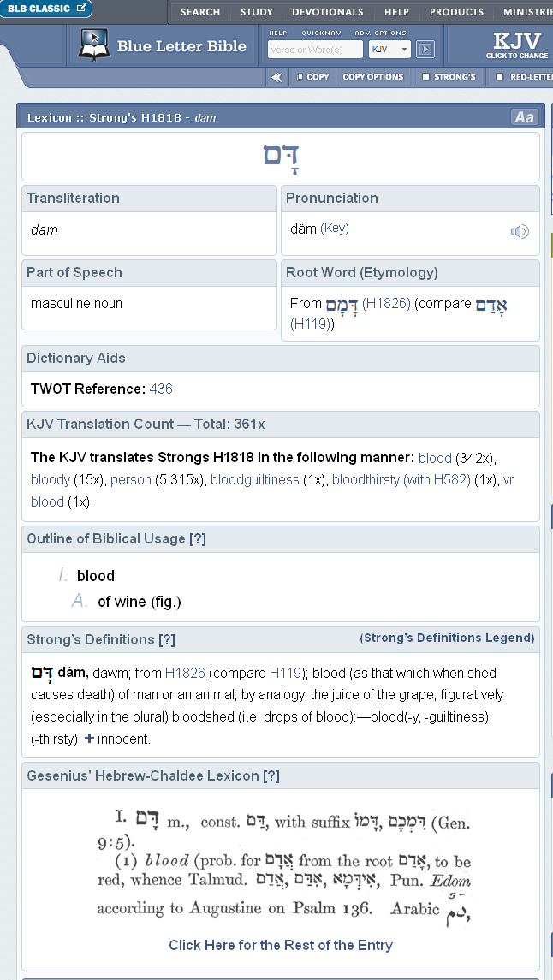Image resolution: width=553 pixels, height=980 pixels.
Task: Open the KJV version dropdown
Action: pyautogui.click(x=389, y=50)
